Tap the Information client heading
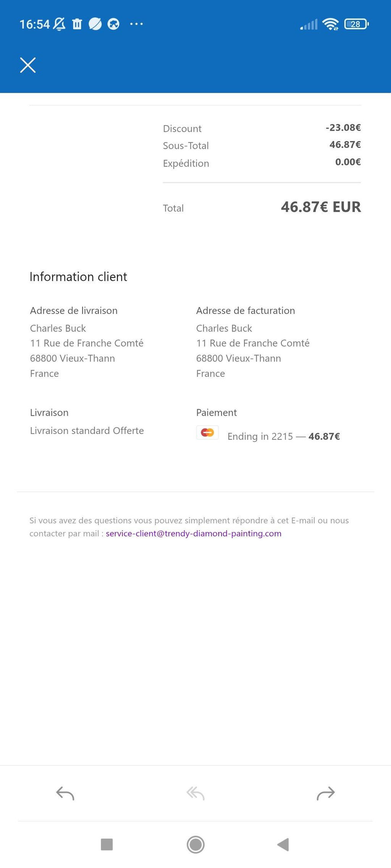Screen dimensions: 391x868 click(78, 276)
